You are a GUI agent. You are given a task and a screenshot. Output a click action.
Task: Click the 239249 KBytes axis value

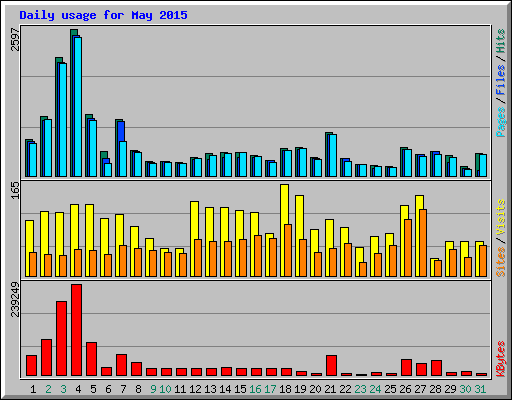point(15,299)
